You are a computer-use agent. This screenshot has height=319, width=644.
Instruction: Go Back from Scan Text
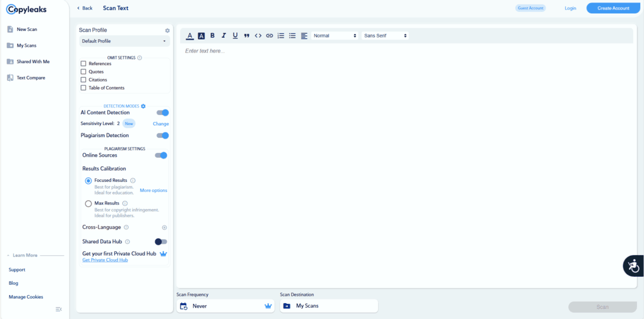point(85,8)
